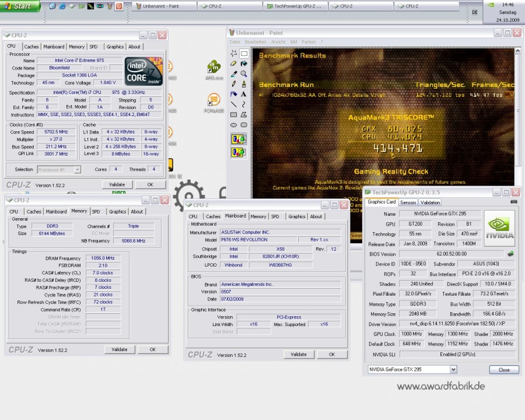Image resolution: width=525 pixels, height=420 pixels.
Task: Select the Pencil tool in Paint
Action: [234, 84]
